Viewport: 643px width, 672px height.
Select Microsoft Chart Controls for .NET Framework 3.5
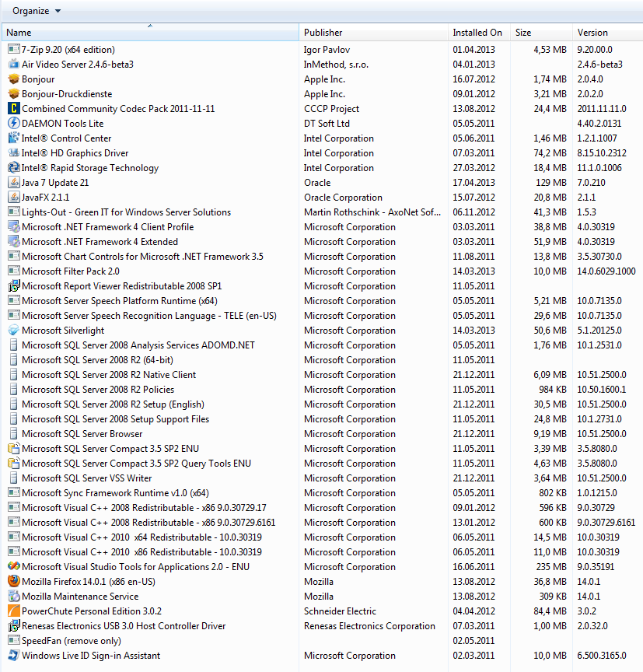142,257
